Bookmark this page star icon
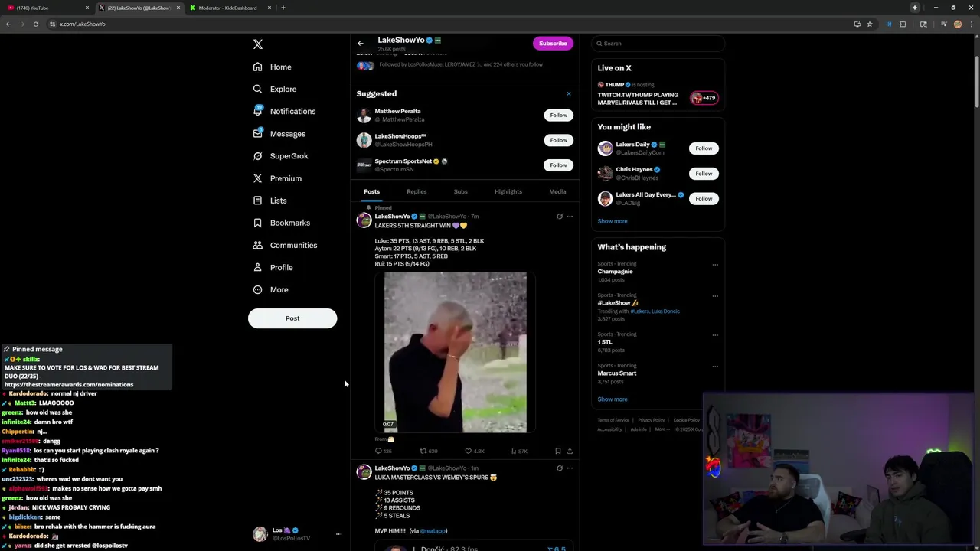980x551 pixels. pos(870,24)
